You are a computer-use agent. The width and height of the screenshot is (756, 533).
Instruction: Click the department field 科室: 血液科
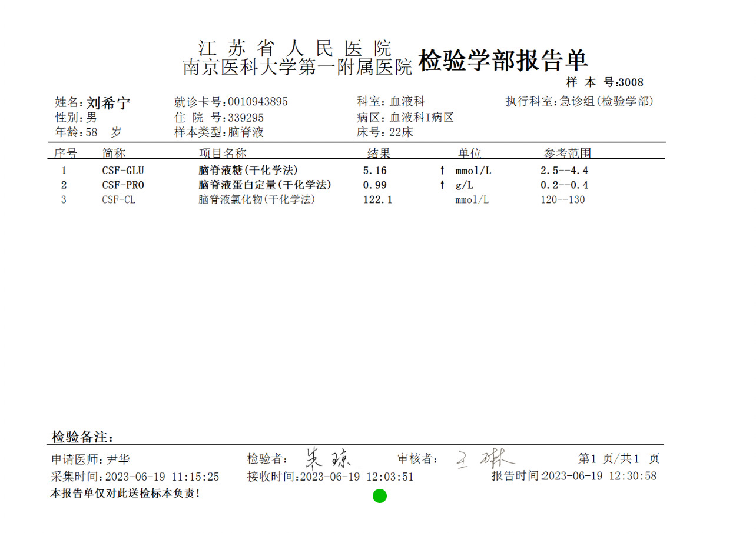point(391,102)
